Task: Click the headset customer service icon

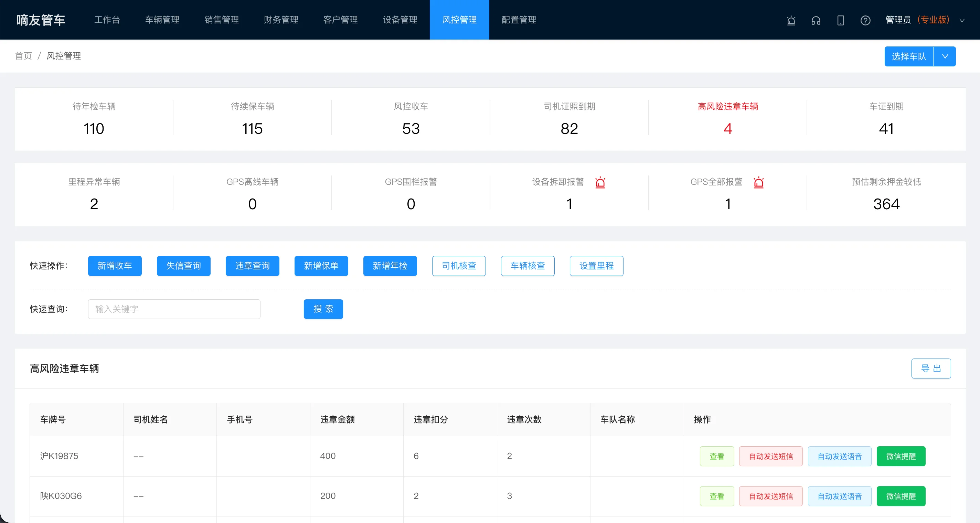Action: point(816,20)
